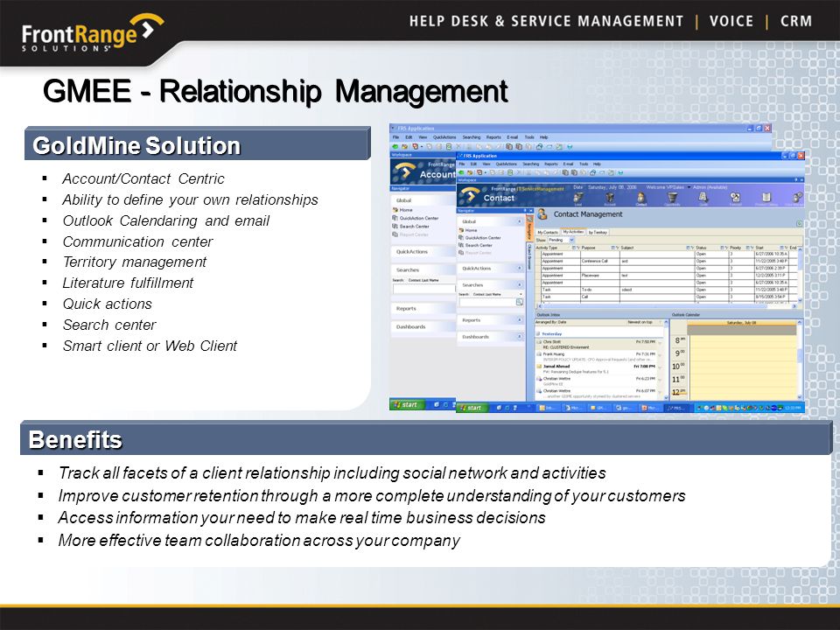Viewport: 840px width, 630px height.
Task: Click the front window search input field
Action: click(487, 302)
